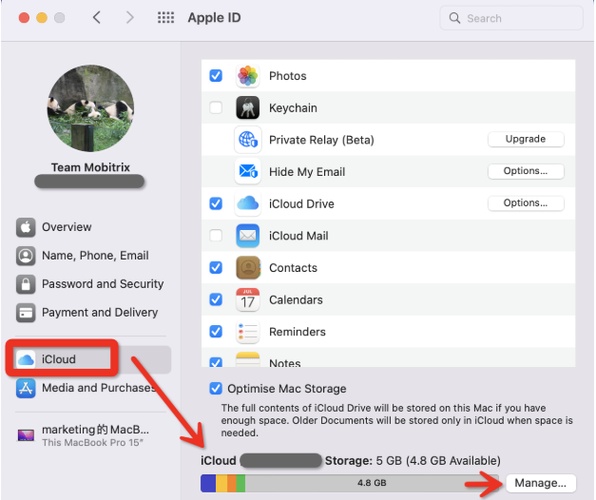Show all preferences grid icon
The image size is (596, 500).
point(166,17)
